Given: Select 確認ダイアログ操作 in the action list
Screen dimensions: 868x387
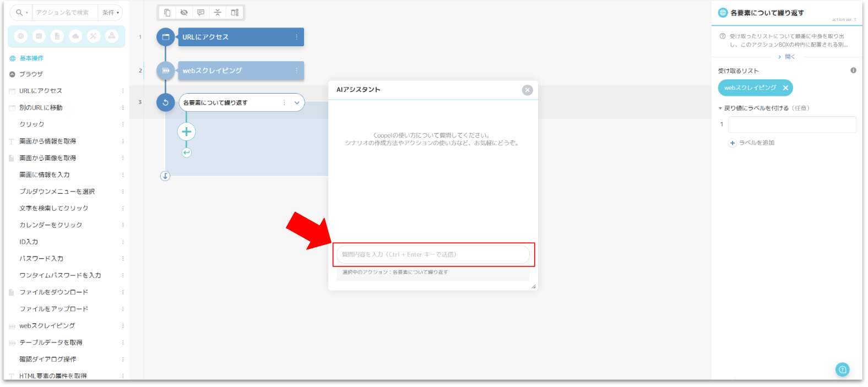Looking at the screenshot, I should click(x=48, y=359).
